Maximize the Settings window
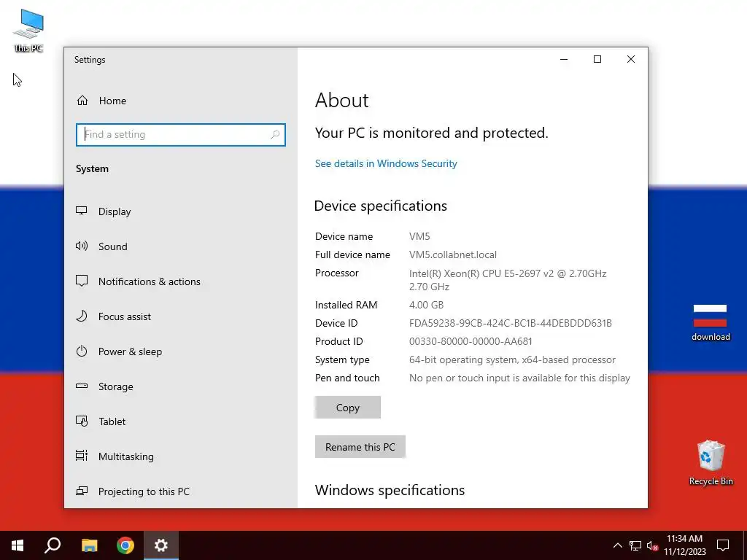747x560 pixels. (x=597, y=59)
